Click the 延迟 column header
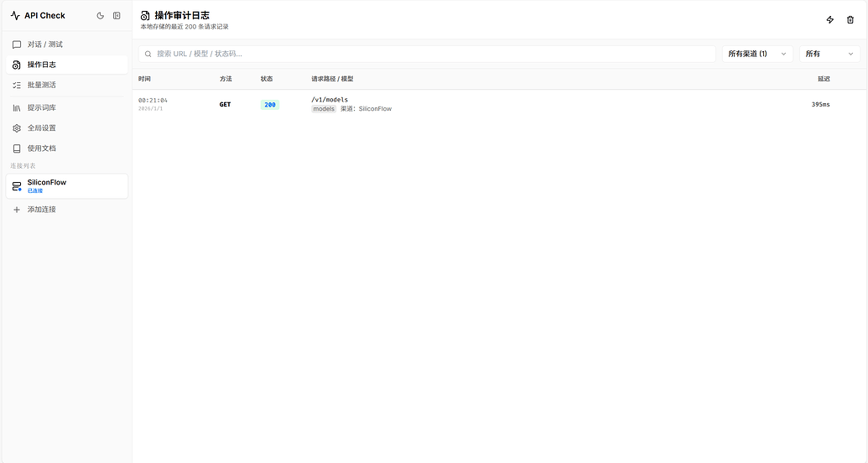This screenshot has width=868, height=463. (x=824, y=79)
